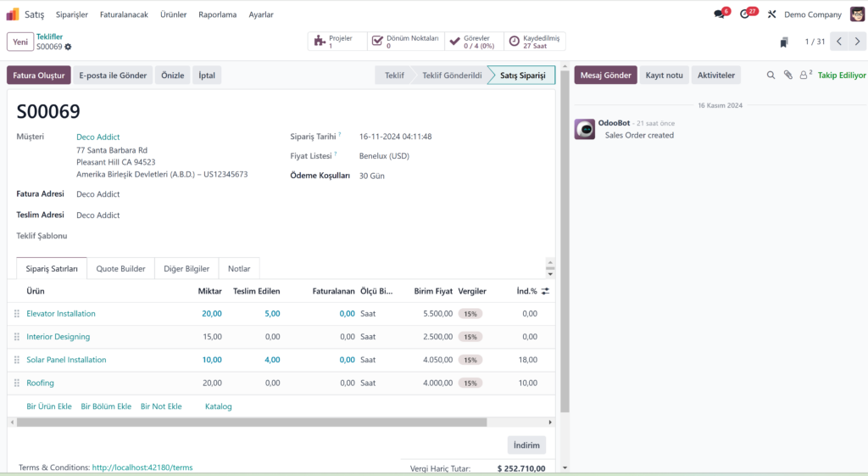Search messages using the chatter magnifier icon
The image size is (868, 476).
(771, 75)
